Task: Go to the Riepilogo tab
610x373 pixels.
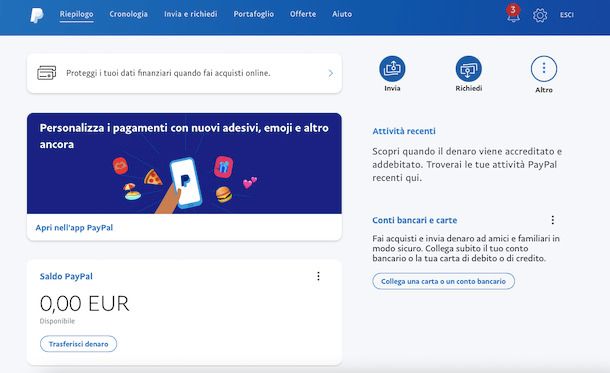Action: [77, 14]
